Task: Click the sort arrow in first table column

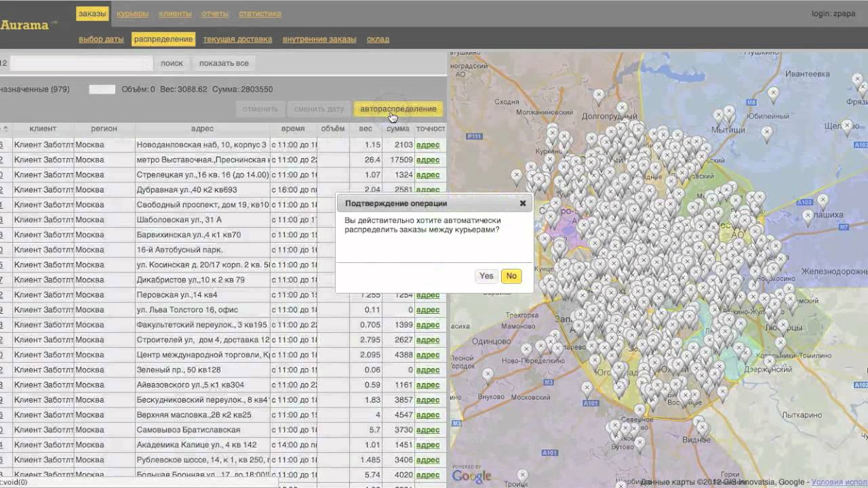Action: (x=5, y=128)
